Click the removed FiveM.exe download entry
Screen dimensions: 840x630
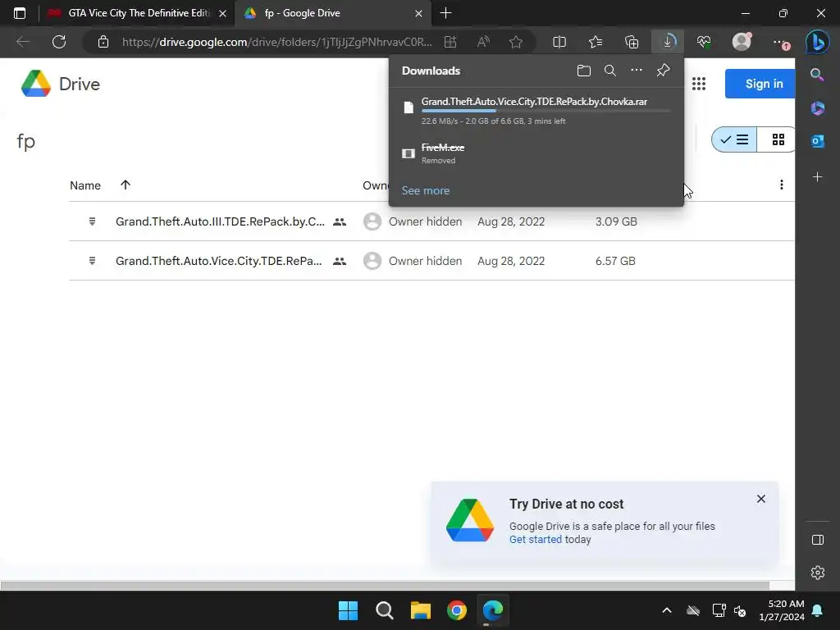coord(536,153)
